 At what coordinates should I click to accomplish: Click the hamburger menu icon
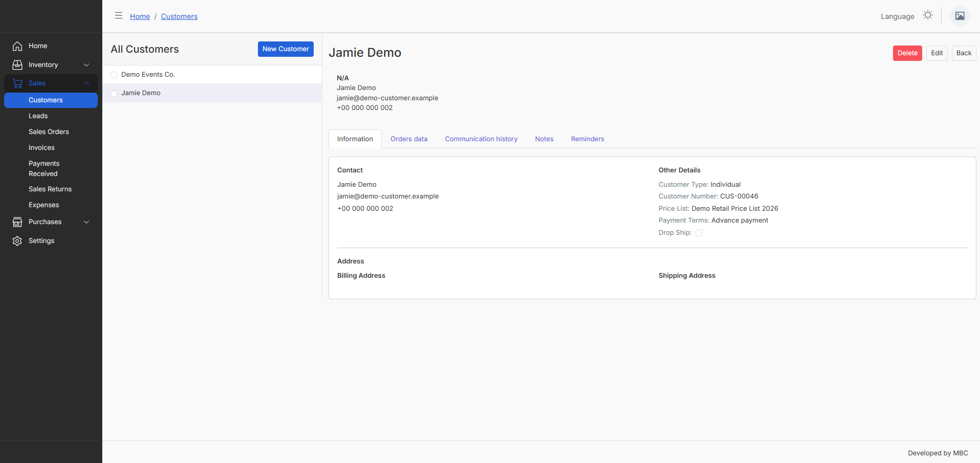coord(119,16)
